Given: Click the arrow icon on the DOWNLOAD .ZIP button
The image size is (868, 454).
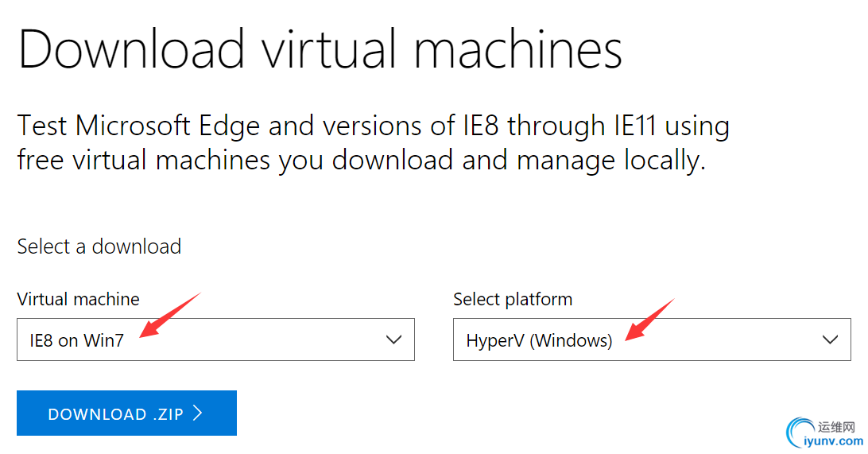Looking at the screenshot, I should (x=198, y=413).
